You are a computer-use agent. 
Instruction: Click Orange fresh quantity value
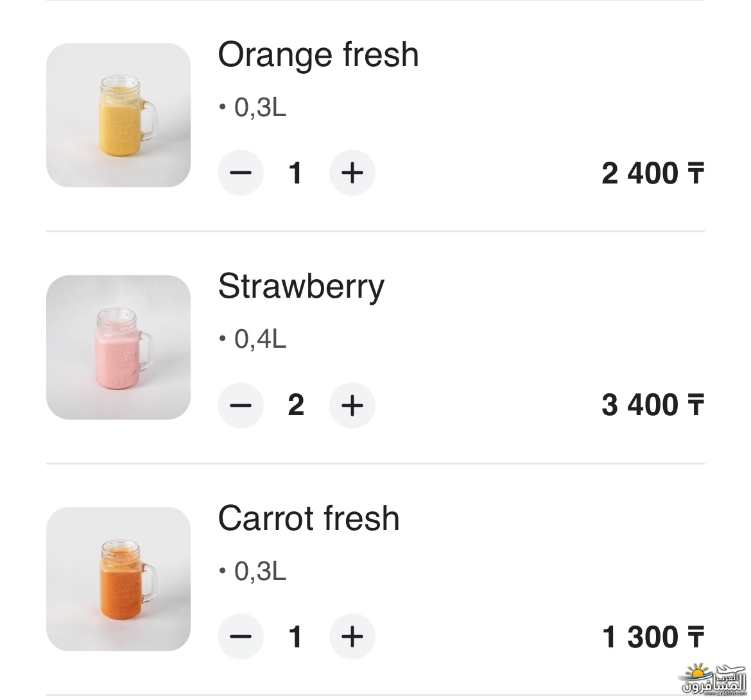[295, 173]
